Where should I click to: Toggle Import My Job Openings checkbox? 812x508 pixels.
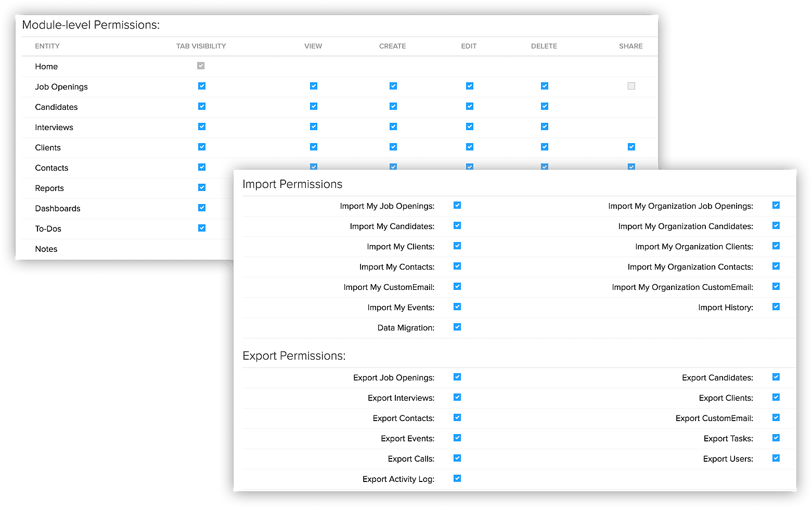[457, 205]
